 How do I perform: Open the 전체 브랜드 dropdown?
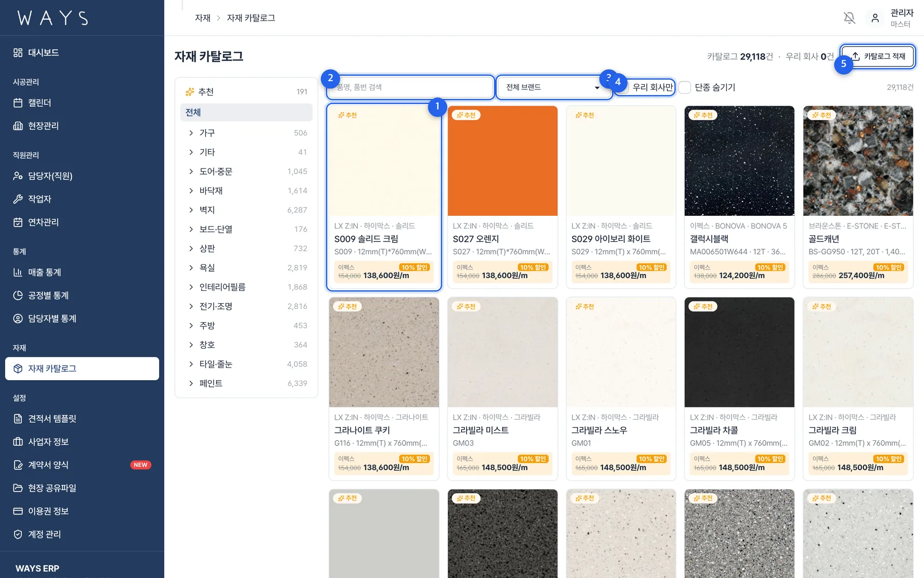pyautogui.click(x=554, y=87)
